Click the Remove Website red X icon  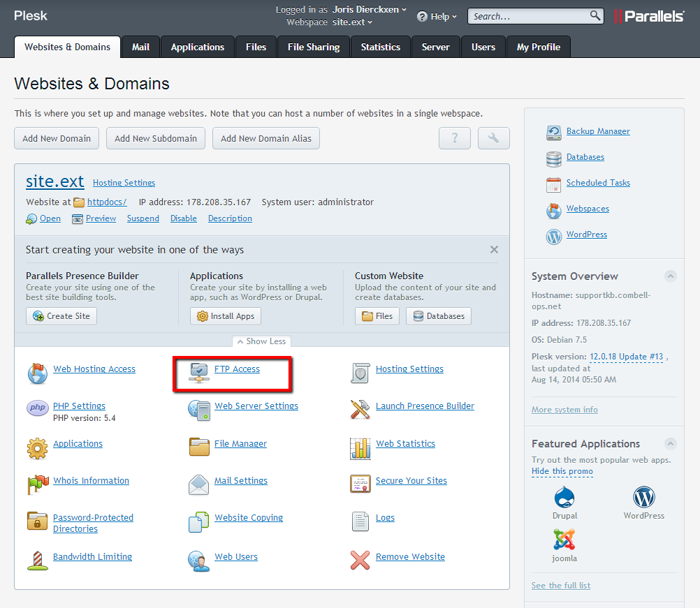(360, 560)
